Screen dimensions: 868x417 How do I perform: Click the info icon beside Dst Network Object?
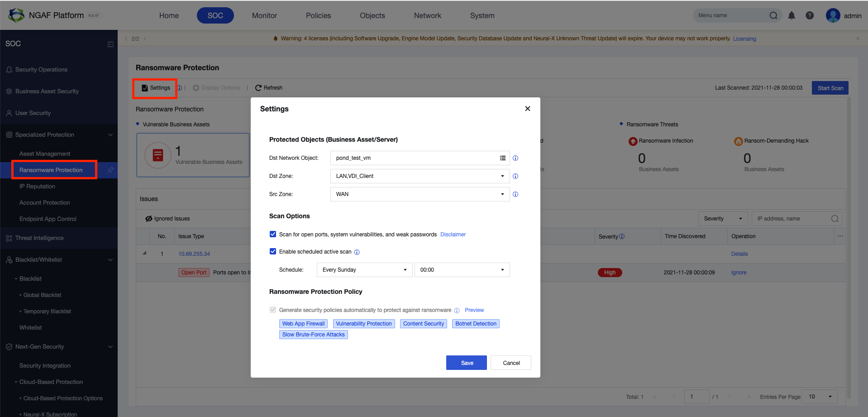click(x=515, y=158)
